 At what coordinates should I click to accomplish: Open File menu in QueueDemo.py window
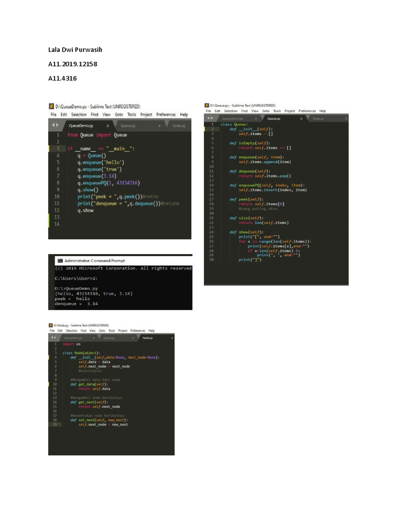click(54, 115)
